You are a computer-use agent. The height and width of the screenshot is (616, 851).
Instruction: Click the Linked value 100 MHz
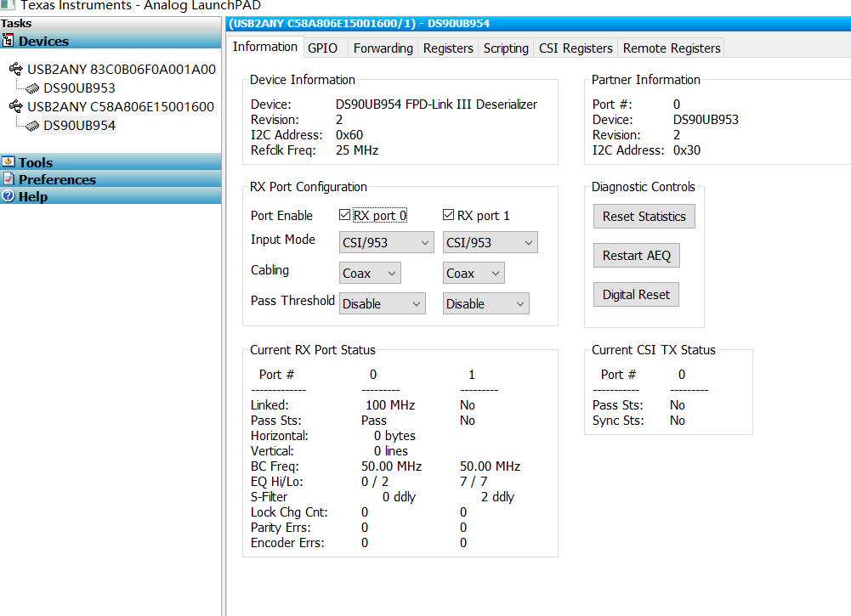390,405
